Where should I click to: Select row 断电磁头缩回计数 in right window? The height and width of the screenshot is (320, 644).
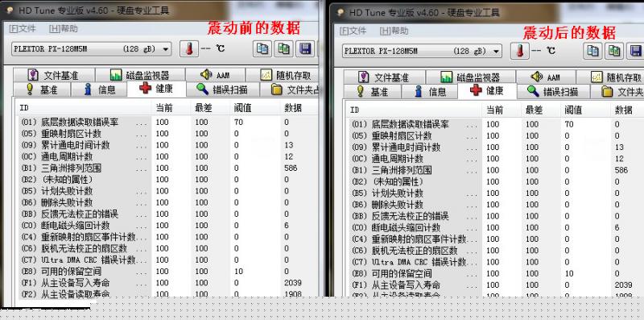(x=496, y=227)
